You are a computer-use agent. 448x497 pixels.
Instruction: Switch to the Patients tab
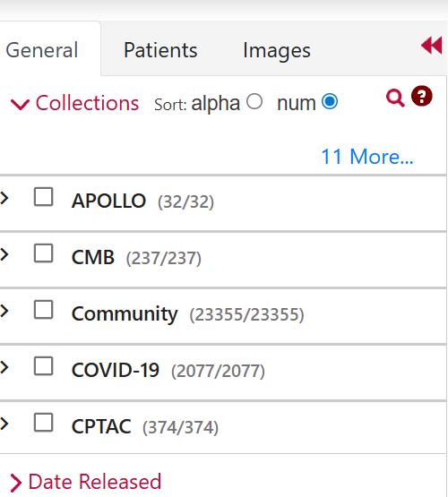point(160,50)
